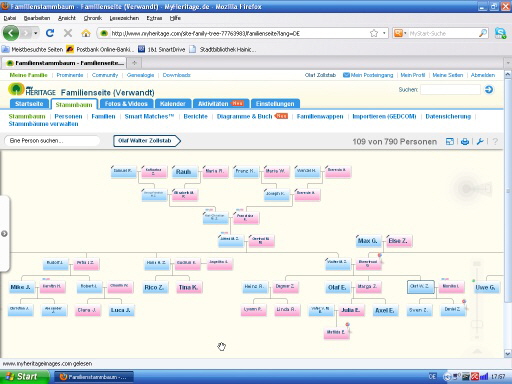
Task: Open the Postbank Online-Banking bookmark
Action: [100, 49]
